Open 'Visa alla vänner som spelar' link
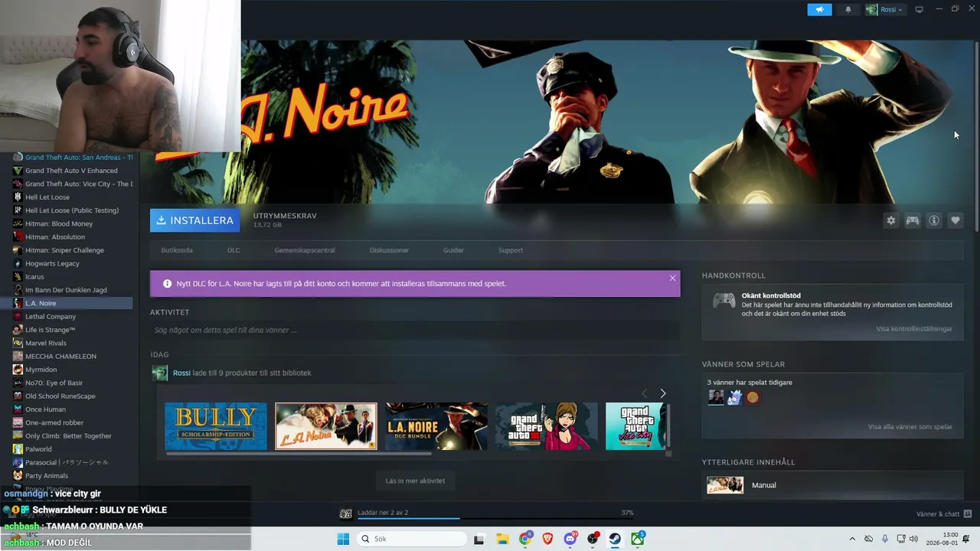Image resolution: width=980 pixels, height=551 pixels. click(x=910, y=427)
